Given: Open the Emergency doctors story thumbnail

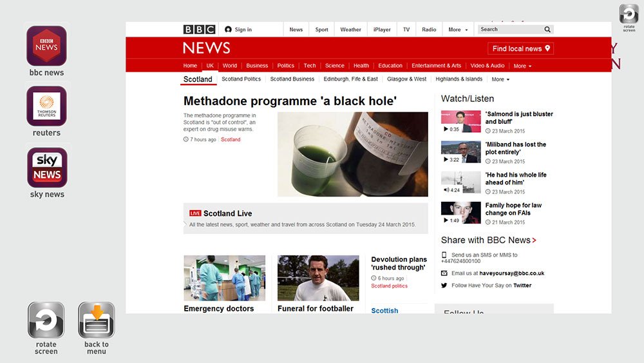Looking at the screenshot, I should click(x=224, y=278).
